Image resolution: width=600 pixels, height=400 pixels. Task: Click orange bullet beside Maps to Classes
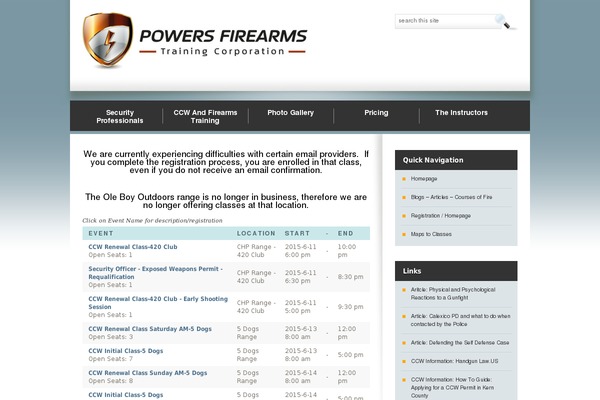(x=404, y=234)
